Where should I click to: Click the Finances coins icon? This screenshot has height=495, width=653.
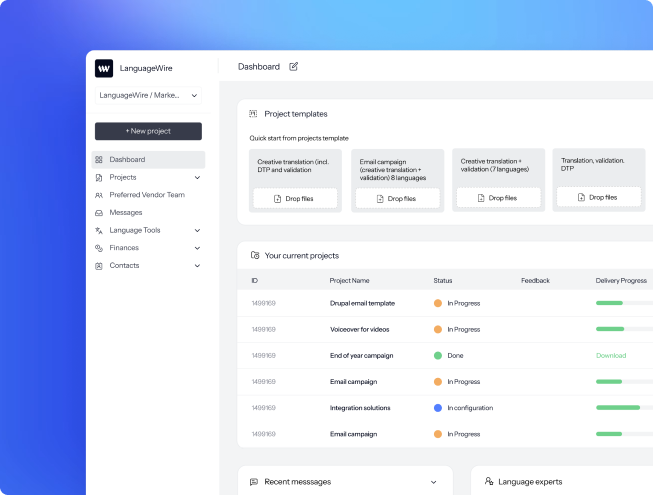coord(99,248)
